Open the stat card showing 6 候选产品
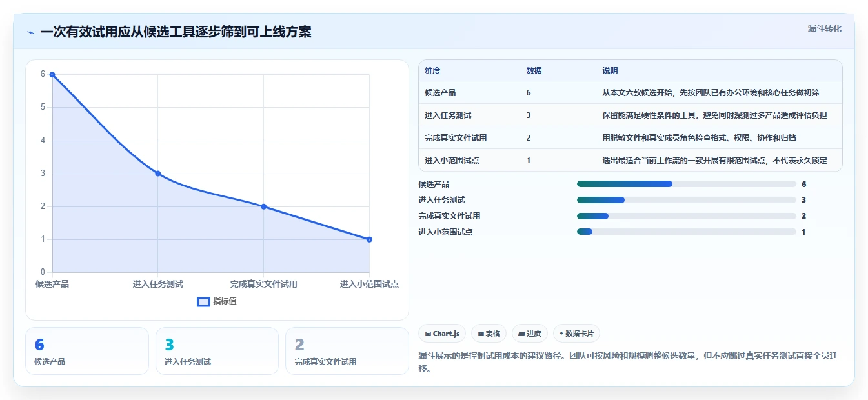 coord(87,351)
